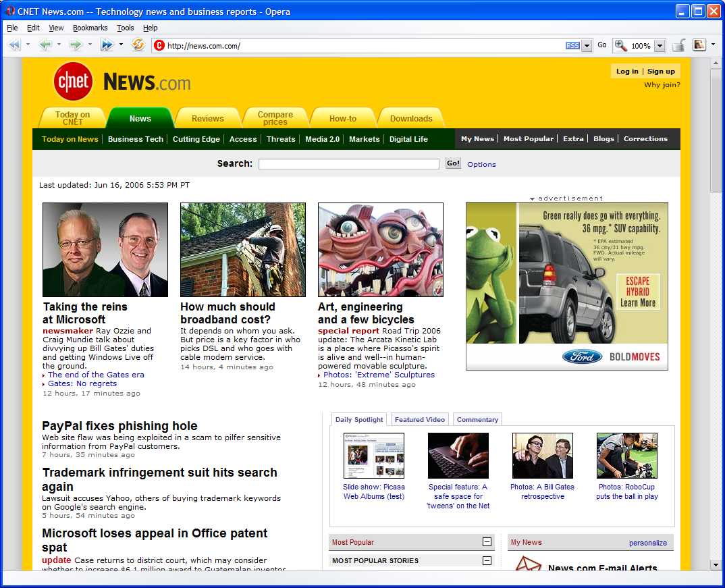The image size is (725, 588).
Task: Reload the page with the refresh icon
Action: [x=138, y=45]
